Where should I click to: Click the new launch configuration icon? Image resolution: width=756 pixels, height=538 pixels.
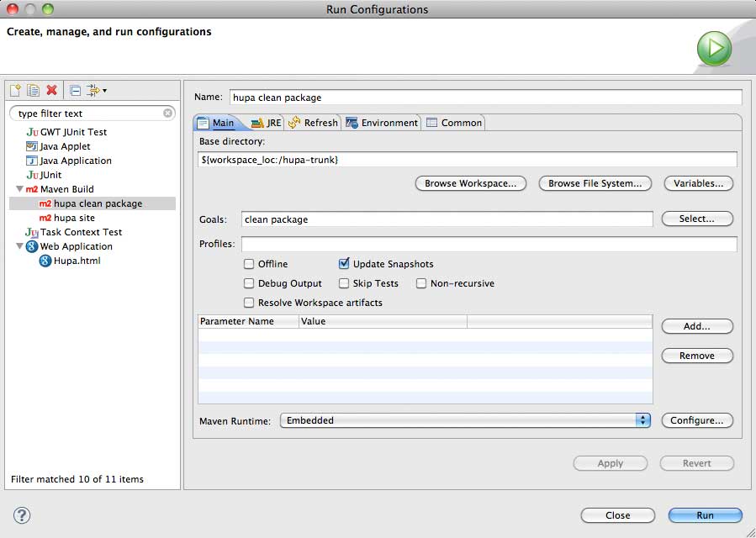[x=15, y=90]
